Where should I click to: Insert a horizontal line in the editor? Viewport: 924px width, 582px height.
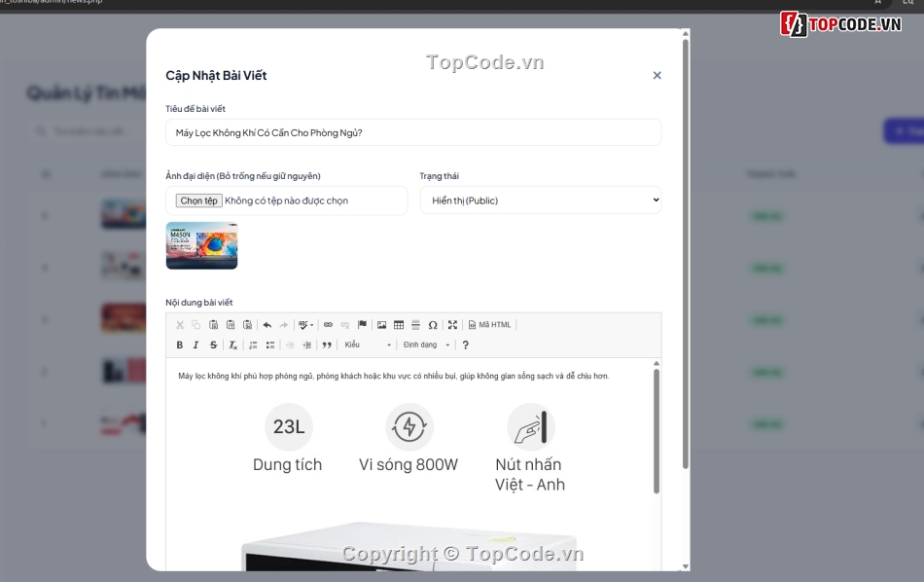tap(415, 325)
